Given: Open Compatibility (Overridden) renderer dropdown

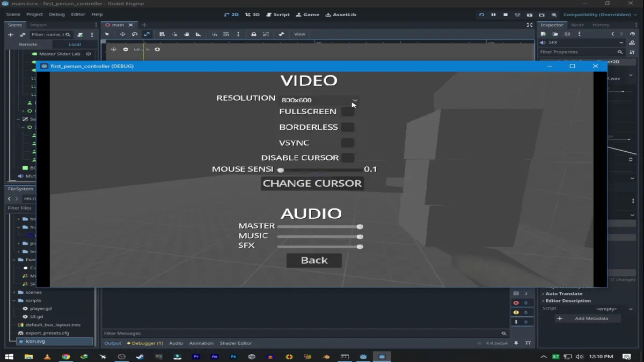Looking at the screenshot, I should (x=600, y=14).
